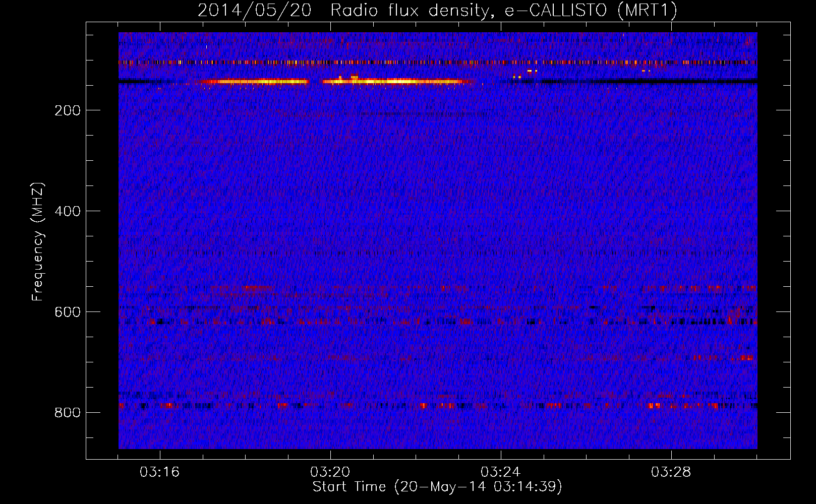Viewport: 816px width, 504px height.
Task: Click the '200' frequency tick label
Action: (68, 110)
